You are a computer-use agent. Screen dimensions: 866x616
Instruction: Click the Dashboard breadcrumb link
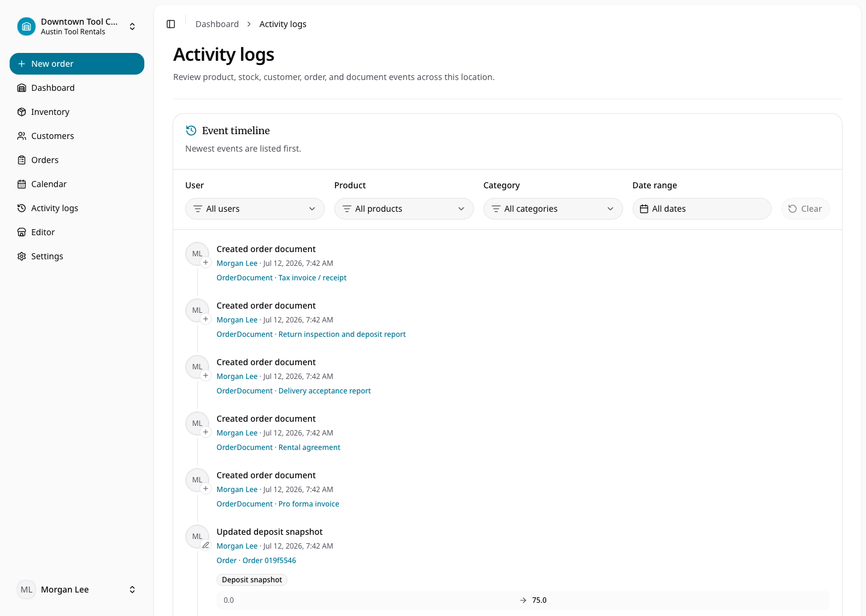pyautogui.click(x=217, y=24)
